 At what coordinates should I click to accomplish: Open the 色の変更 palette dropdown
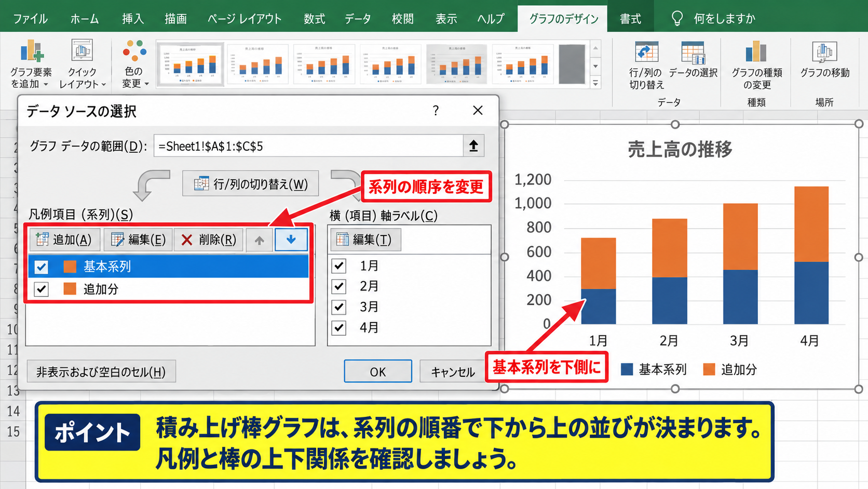[135, 64]
